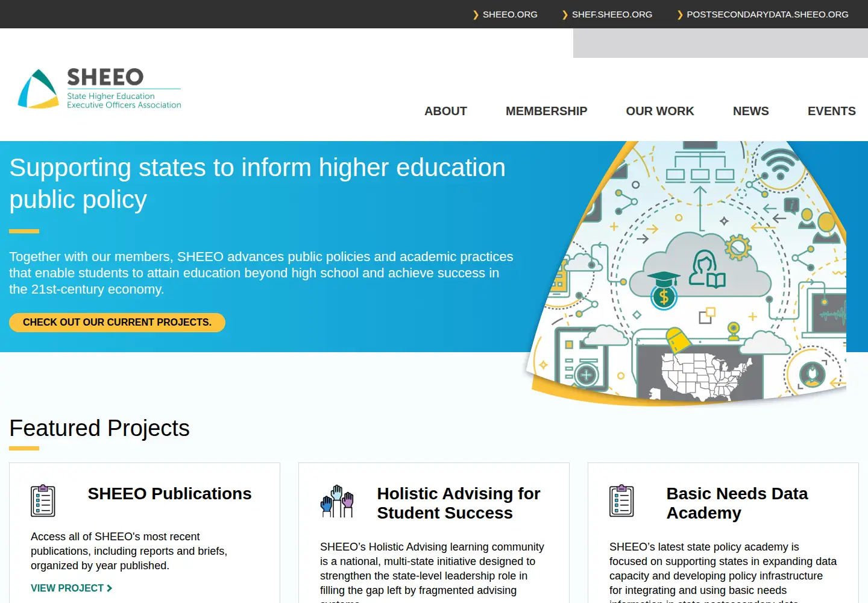Open the Basic Needs Data Academy heading
Viewport: 868px width, 603px height.
737,503
